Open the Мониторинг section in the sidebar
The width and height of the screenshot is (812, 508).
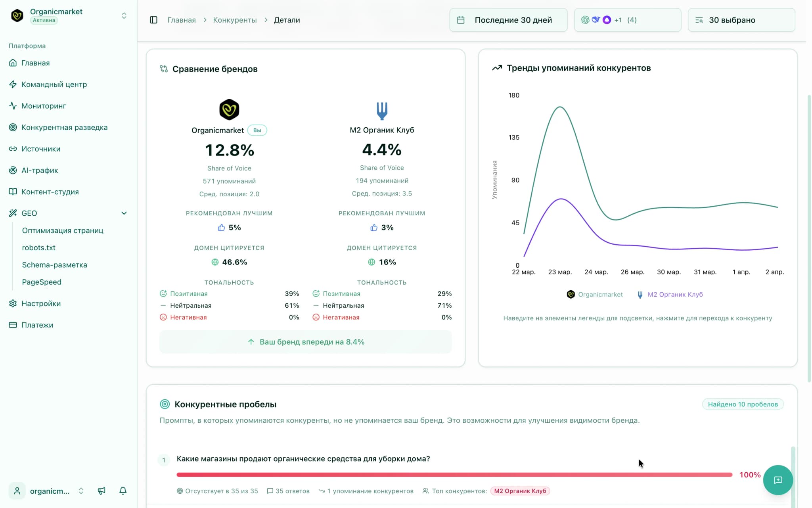(x=44, y=106)
